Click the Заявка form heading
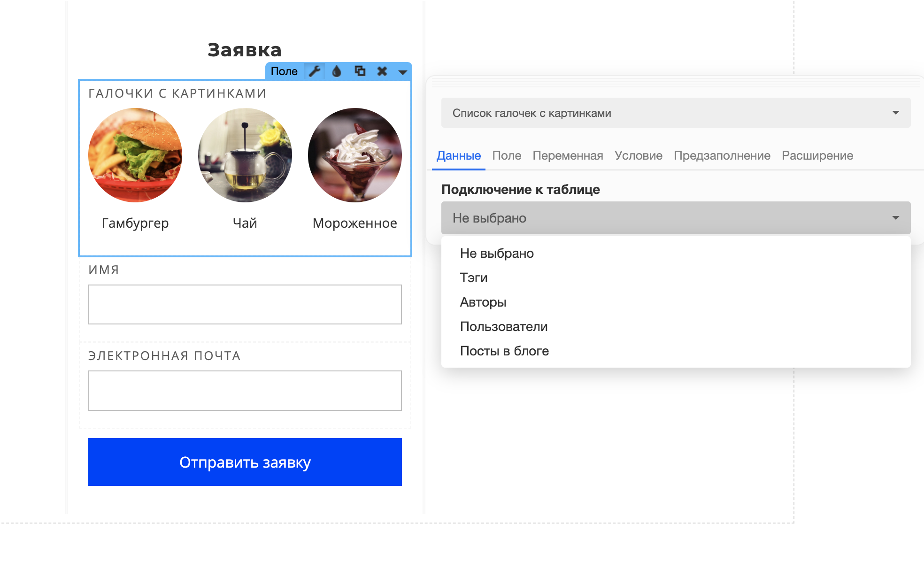 pos(245,50)
